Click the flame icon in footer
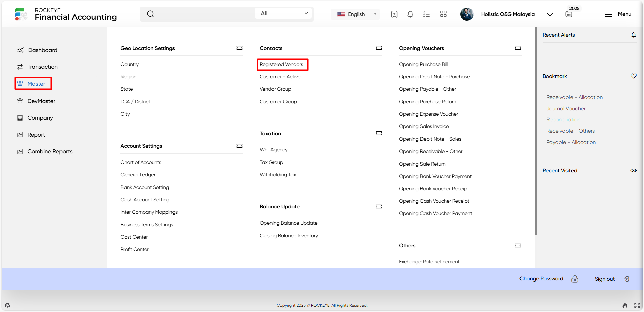 tap(625, 305)
